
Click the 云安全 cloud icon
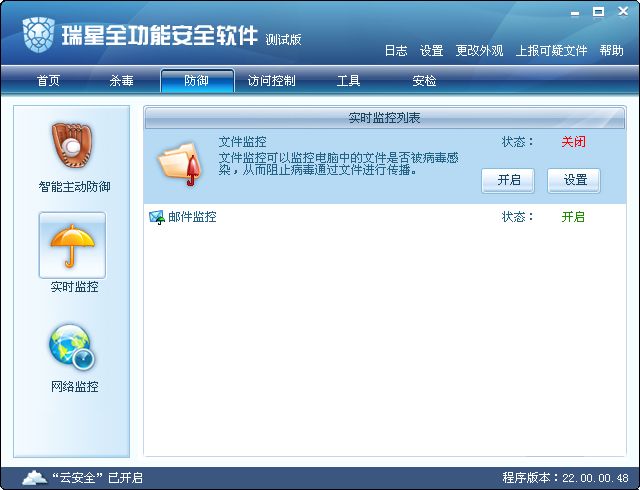tap(34, 477)
